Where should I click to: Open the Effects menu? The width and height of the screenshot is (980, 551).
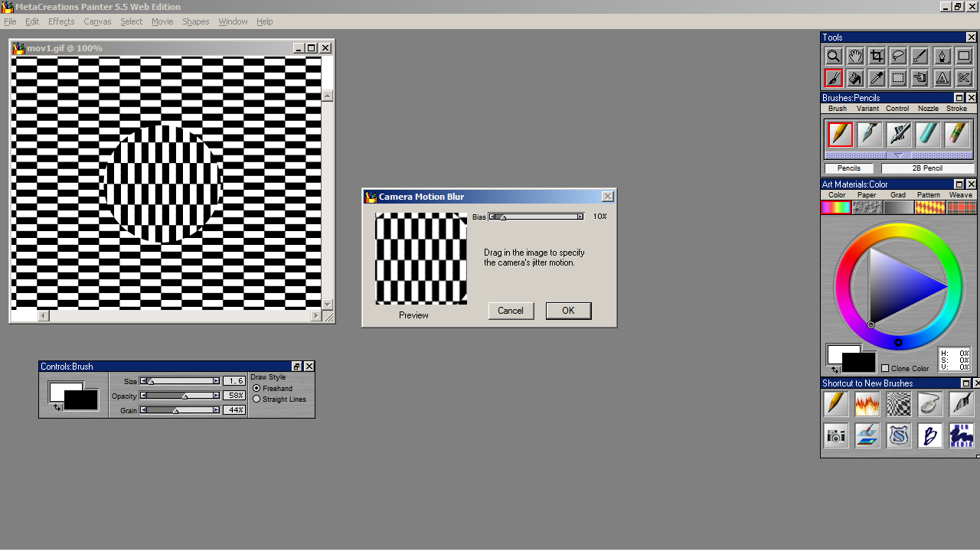pyautogui.click(x=61, y=21)
